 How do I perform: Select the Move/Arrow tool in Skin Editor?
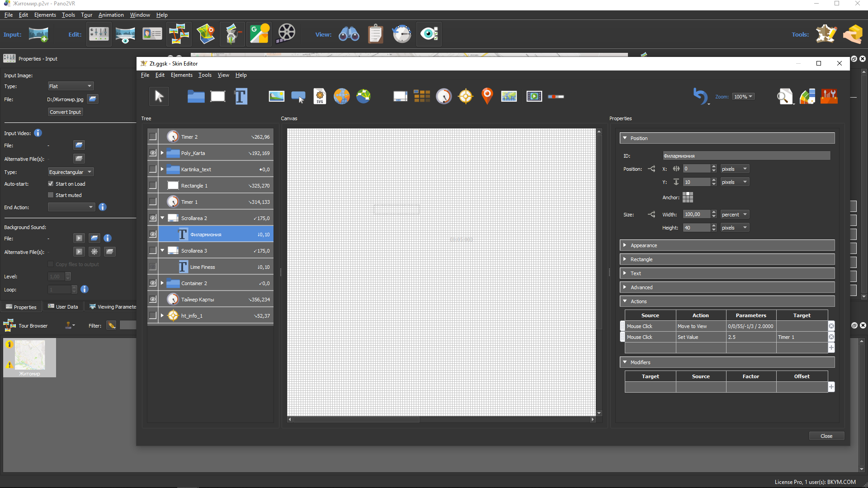(x=158, y=96)
